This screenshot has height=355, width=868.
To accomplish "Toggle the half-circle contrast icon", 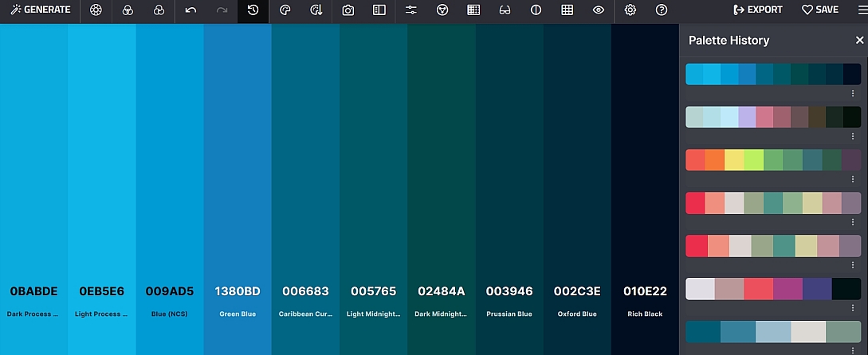I will [x=536, y=10].
